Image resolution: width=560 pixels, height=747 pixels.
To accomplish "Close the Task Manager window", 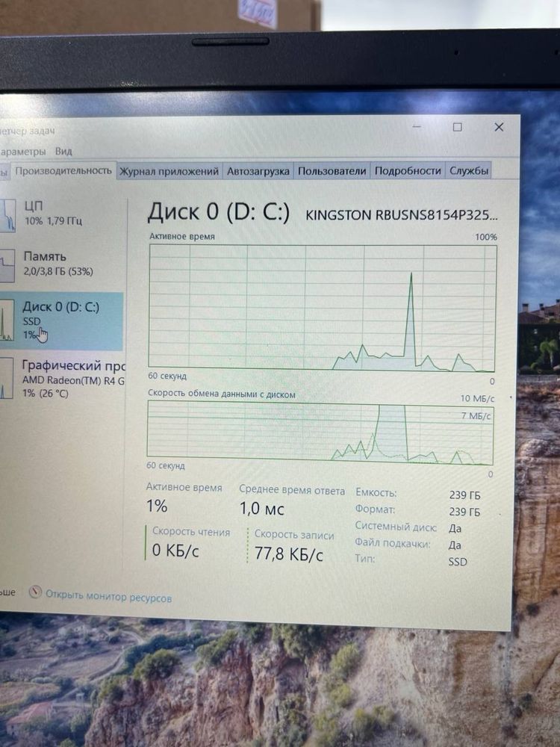I will coord(499,127).
